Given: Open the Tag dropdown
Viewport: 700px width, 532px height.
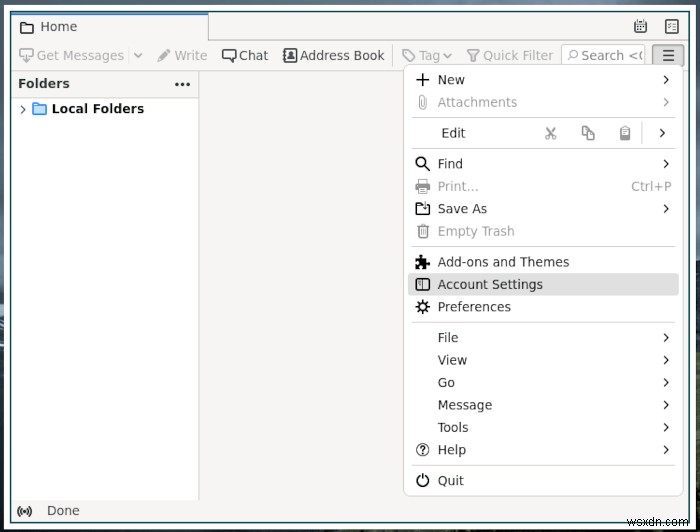Looking at the screenshot, I should click(x=427, y=55).
